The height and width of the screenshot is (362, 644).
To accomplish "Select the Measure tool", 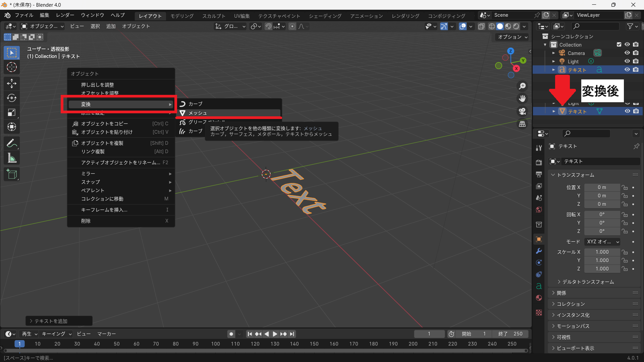I will click(12, 158).
